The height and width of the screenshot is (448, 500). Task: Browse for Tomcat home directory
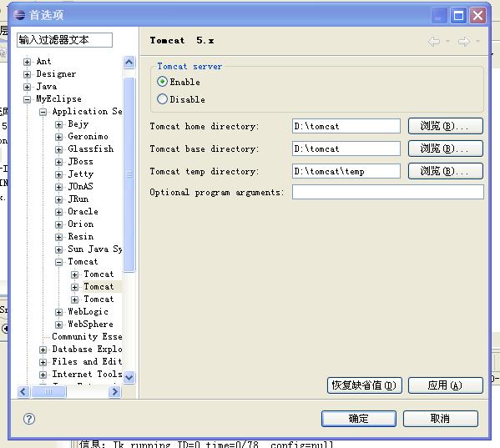click(446, 126)
